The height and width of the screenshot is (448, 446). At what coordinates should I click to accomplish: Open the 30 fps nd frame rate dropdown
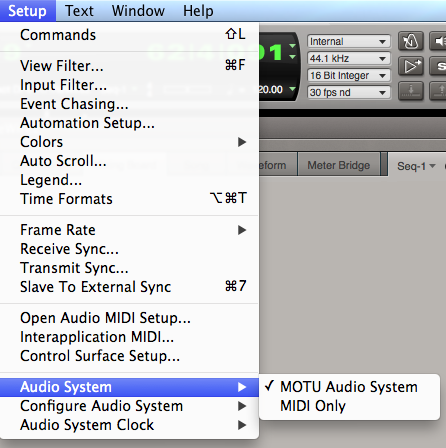[348, 92]
